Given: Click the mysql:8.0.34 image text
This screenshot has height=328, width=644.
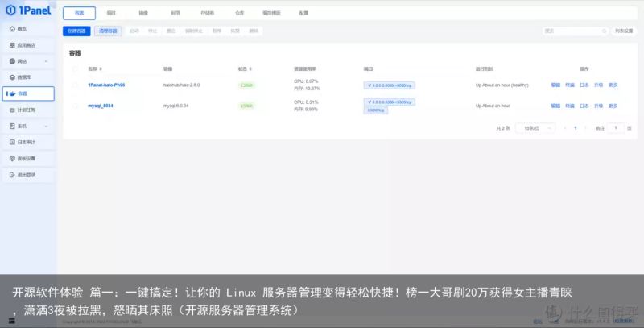Looking at the screenshot, I should click(x=175, y=106).
